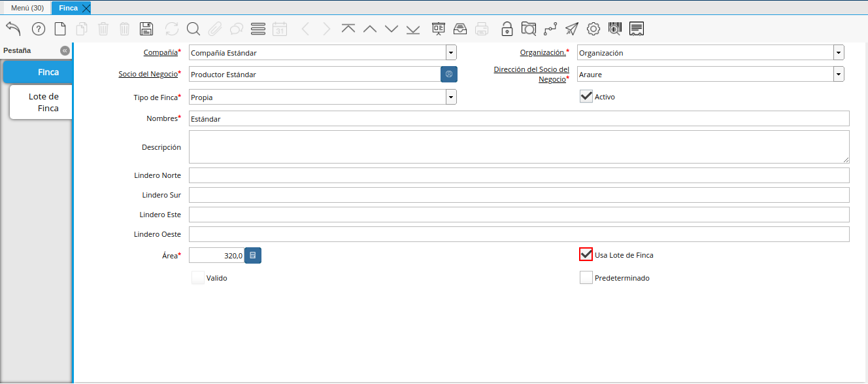Viewport: 868px width, 384px height.
Task: Expand the Compañía dropdown
Action: [451, 52]
